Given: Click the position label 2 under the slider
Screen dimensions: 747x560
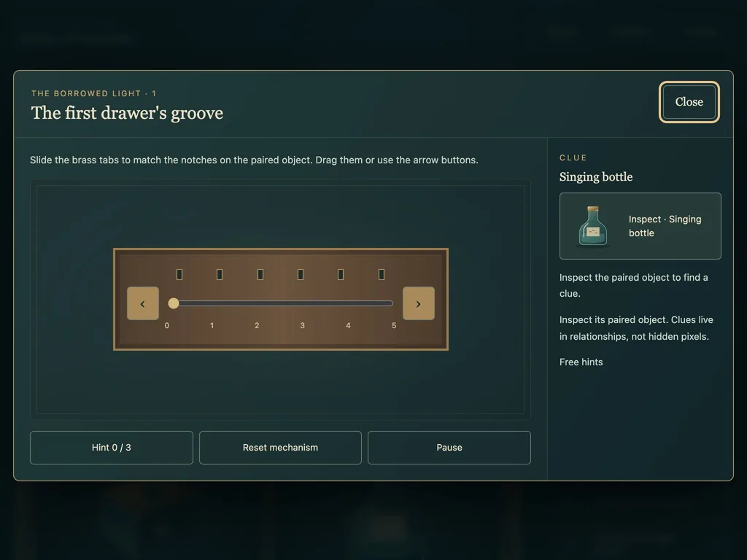Looking at the screenshot, I should pyautogui.click(x=257, y=326).
